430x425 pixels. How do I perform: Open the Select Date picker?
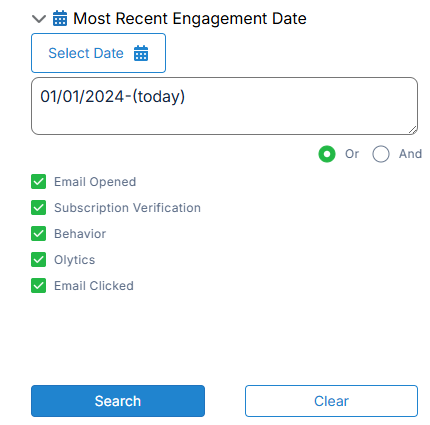98,53
